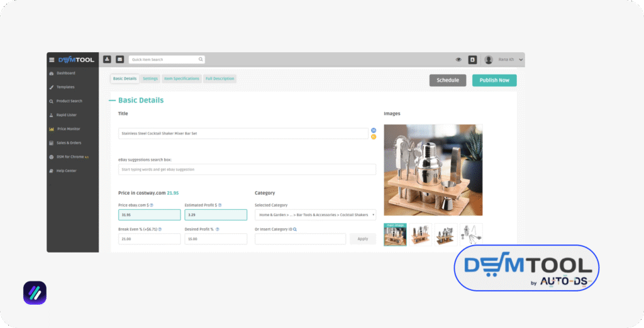Expand the Rana Kh user menu chevron

pyautogui.click(x=521, y=60)
